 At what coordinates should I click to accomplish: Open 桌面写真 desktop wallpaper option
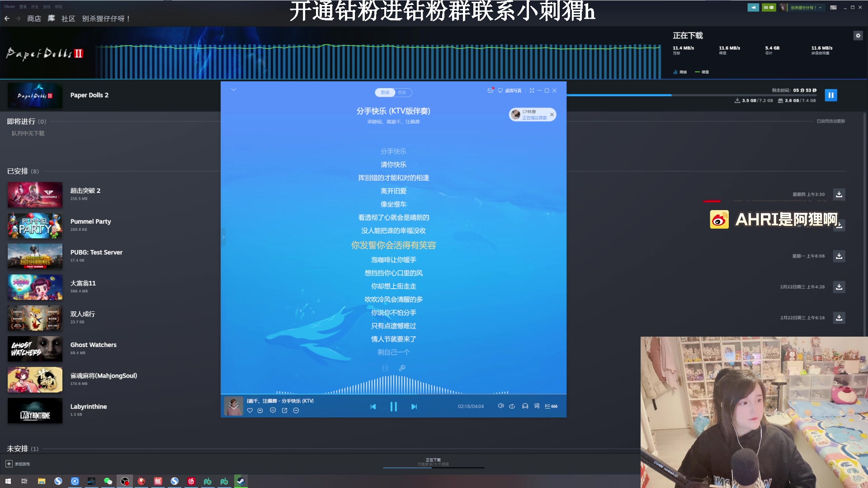510,91
